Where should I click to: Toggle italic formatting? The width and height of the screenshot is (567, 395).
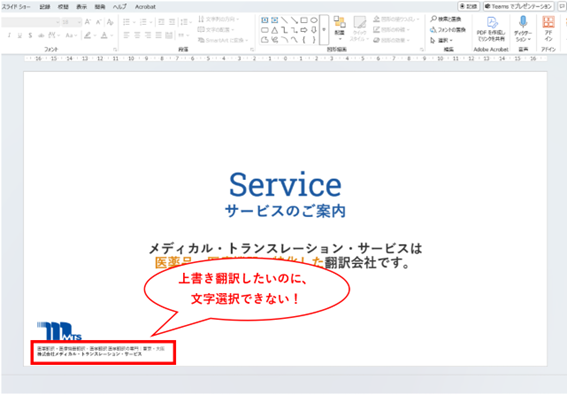(9, 35)
